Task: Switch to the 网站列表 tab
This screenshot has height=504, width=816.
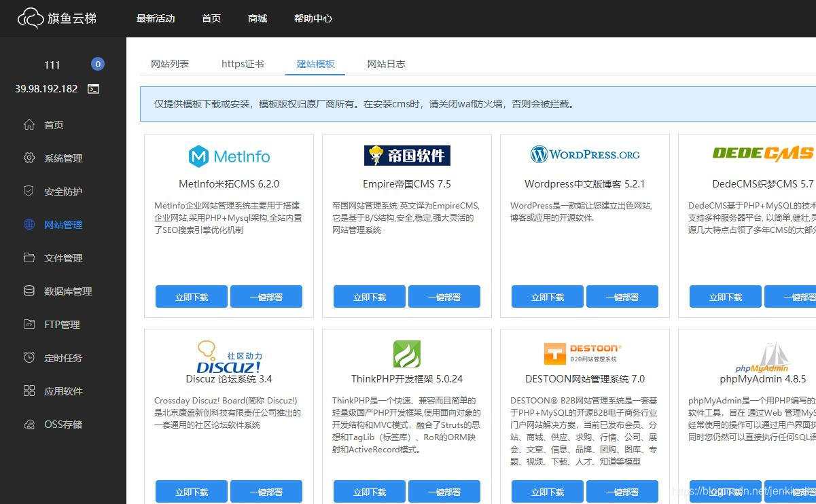Action: click(x=171, y=63)
